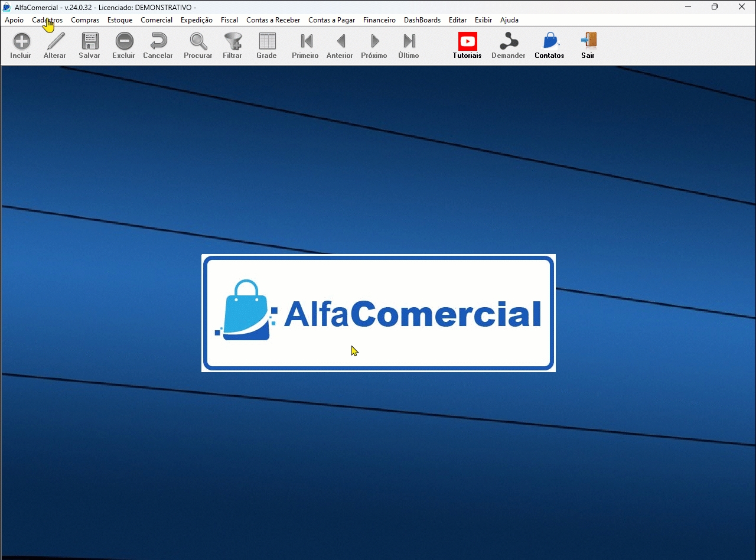Click the Filtrar funnel icon
The height and width of the screenshot is (560, 756).
click(233, 41)
